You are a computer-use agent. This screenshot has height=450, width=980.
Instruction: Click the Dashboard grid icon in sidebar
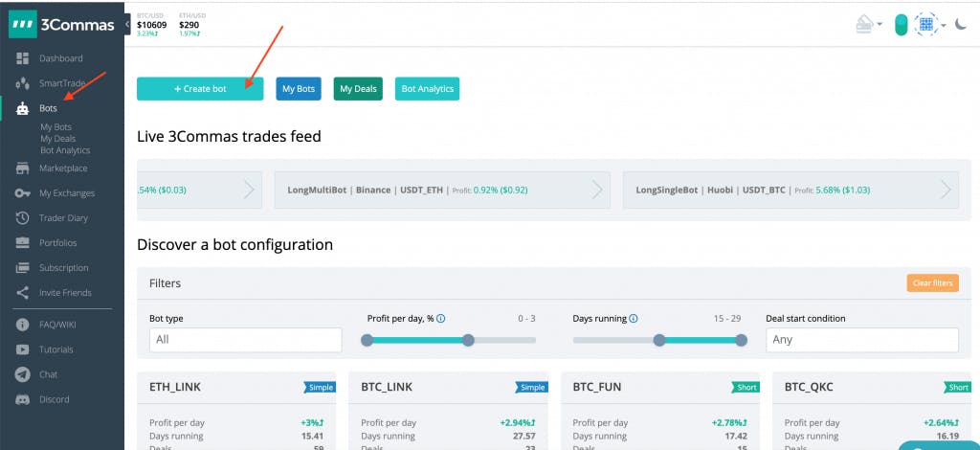(23, 58)
